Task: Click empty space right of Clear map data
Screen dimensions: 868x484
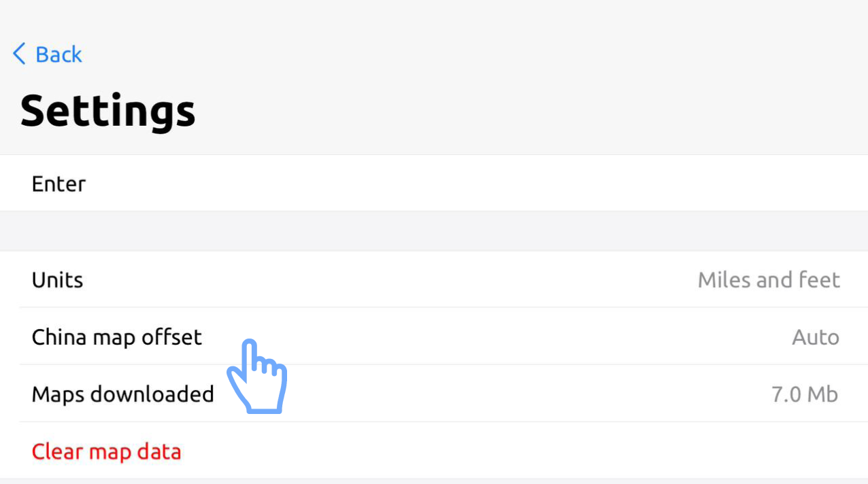Action: tap(517, 451)
